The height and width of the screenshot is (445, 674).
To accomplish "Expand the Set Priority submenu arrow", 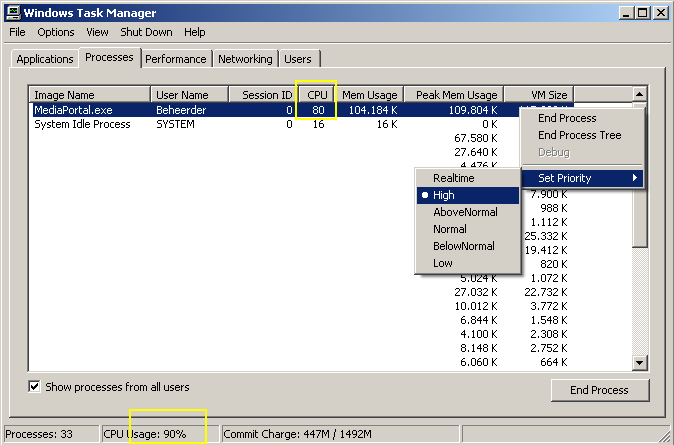I will 635,178.
